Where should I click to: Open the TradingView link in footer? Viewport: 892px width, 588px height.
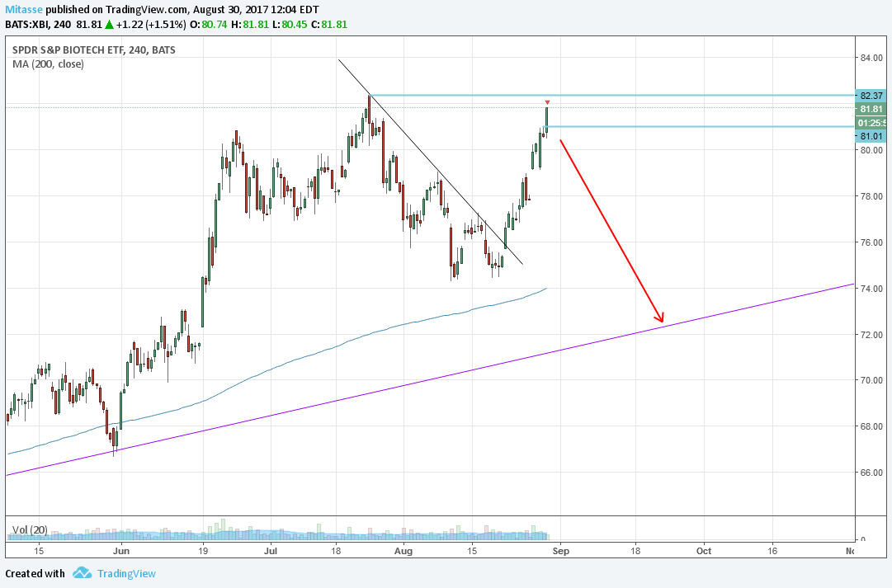126,573
